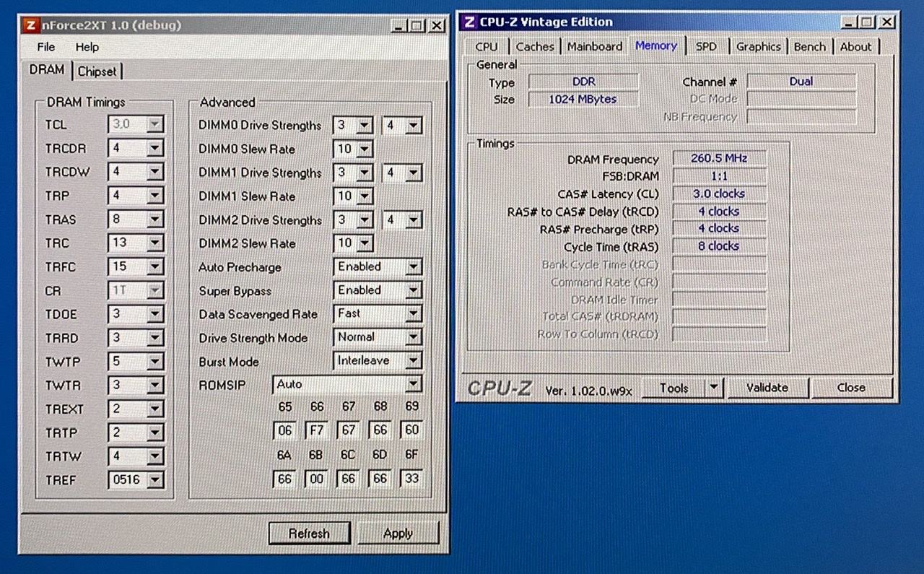
Task: Click the Validate button in CPU-Z
Action: [x=767, y=388]
